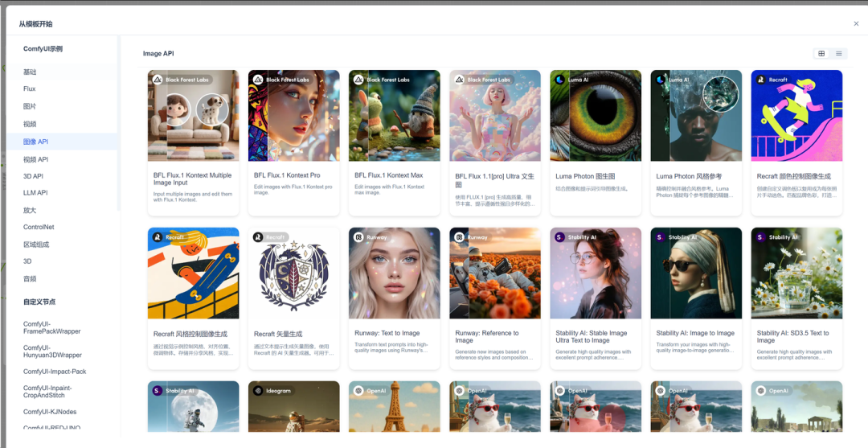Click Recraft logo on 颜色控制图像生成 card
Image resolution: width=868 pixels, height=448 pixels.
tap(760, 80)
